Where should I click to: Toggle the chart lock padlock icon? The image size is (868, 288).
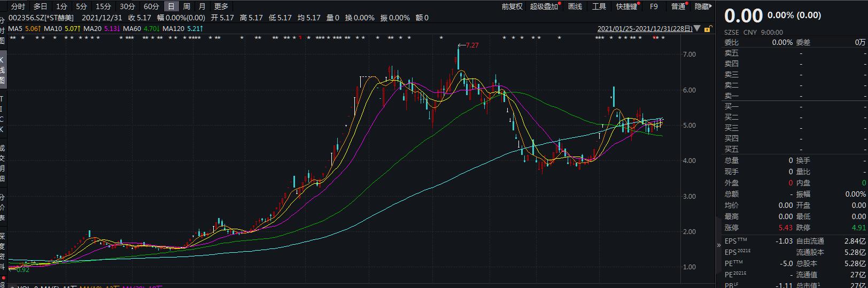[x=708, y=28]
